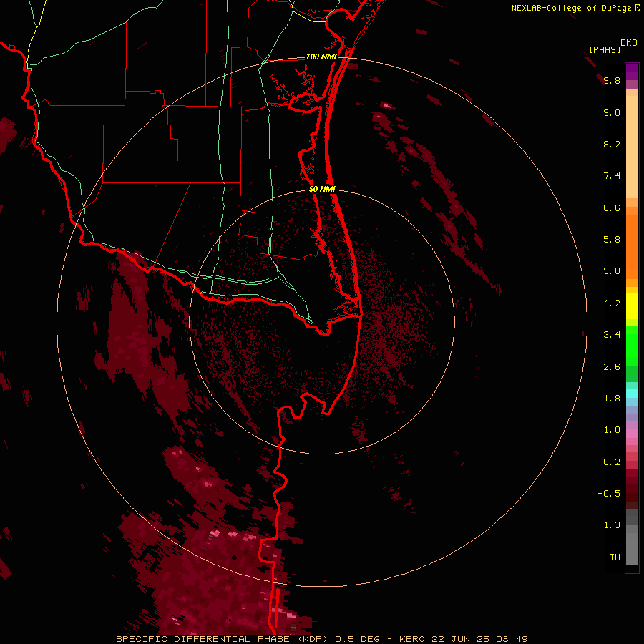Click the cyan segment of the color bar

coord(632,394)
